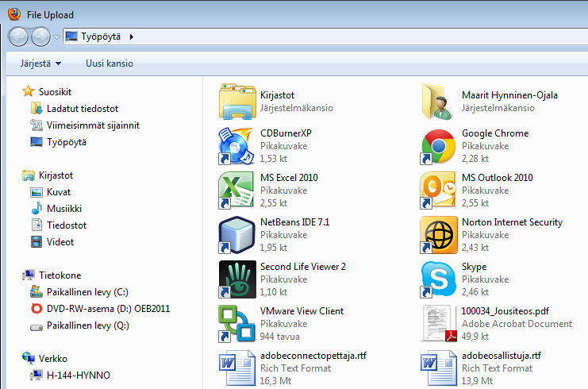This screenshot has height=389, width=588.
Task: Click the Uusi kansio button
Action: [x=110, y=64]
